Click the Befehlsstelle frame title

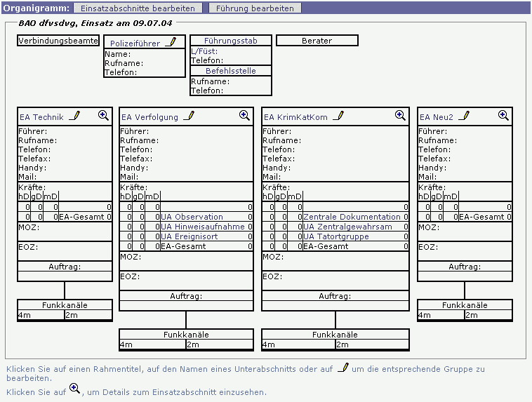(x=231, y=71)
